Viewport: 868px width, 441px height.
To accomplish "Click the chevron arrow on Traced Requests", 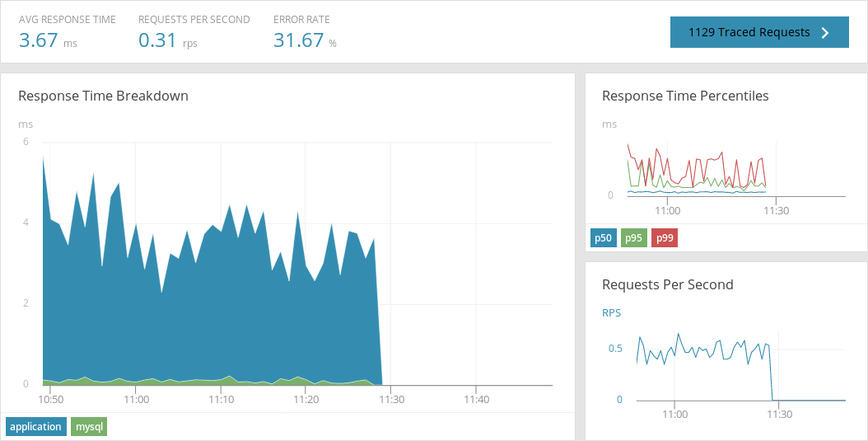I will click(825, 33).
